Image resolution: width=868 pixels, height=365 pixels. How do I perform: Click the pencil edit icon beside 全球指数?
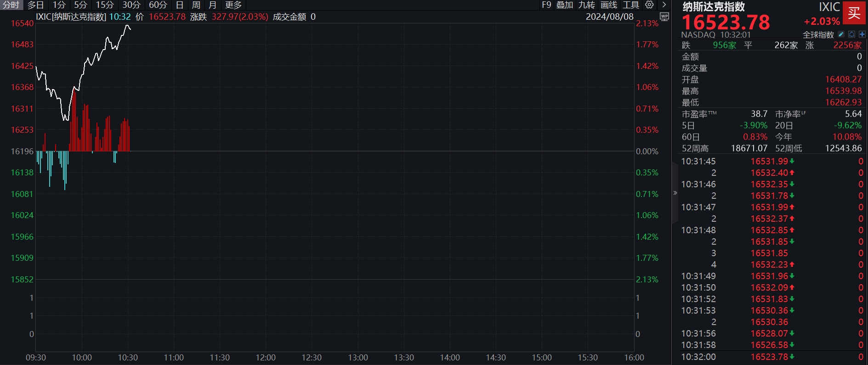(841, 34)
